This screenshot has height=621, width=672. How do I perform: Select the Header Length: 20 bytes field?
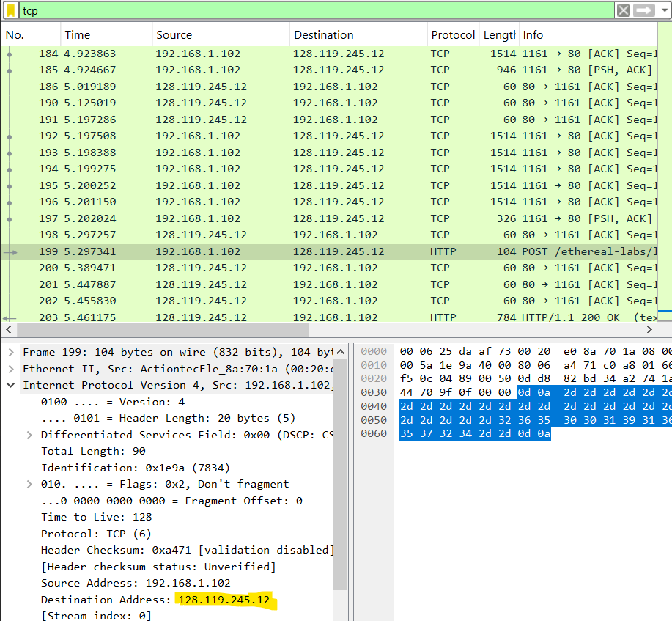click(x=168, y=418)
